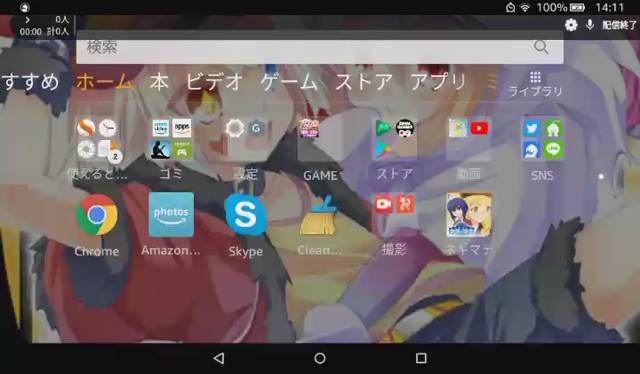640x374 pixels.
Task: Open the GAME folder
Action: click(x=320, y=139)
